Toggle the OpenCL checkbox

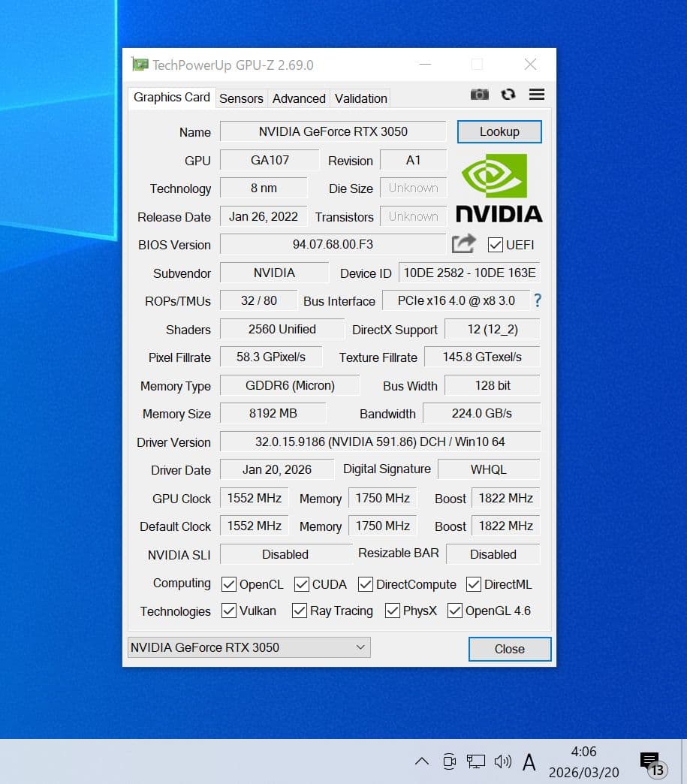(x=228, y=584)
